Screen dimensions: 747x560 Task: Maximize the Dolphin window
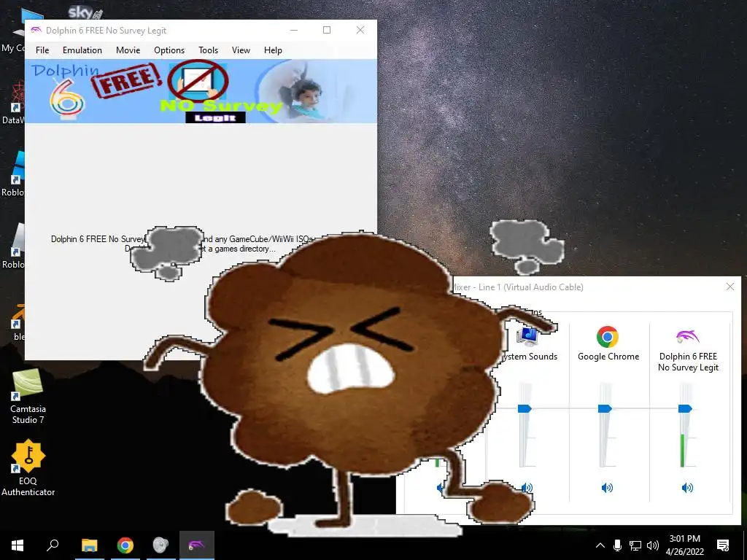click(x=327, y=30)
